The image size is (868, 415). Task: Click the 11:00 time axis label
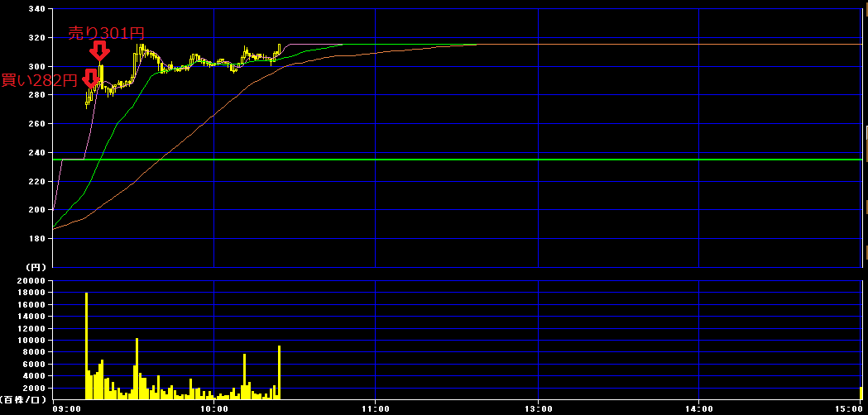click(376, 409)
